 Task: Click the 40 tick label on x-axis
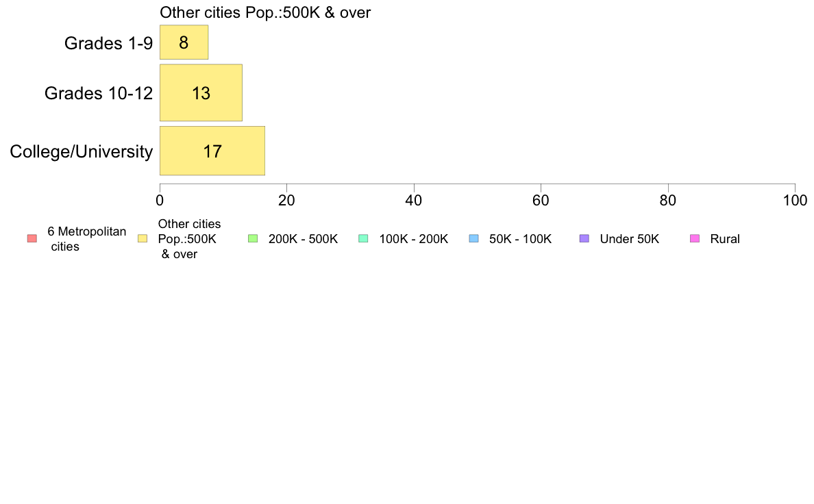(414, 201)
